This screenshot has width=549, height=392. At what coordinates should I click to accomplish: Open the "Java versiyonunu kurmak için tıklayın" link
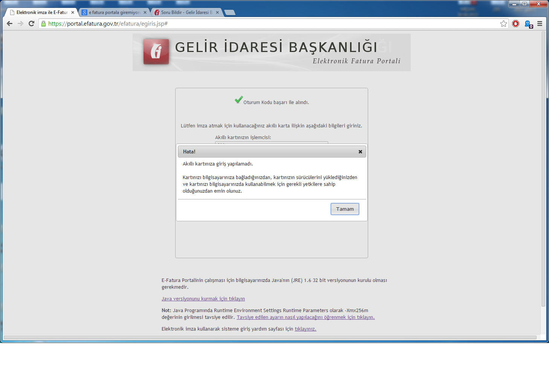point(203,299)
